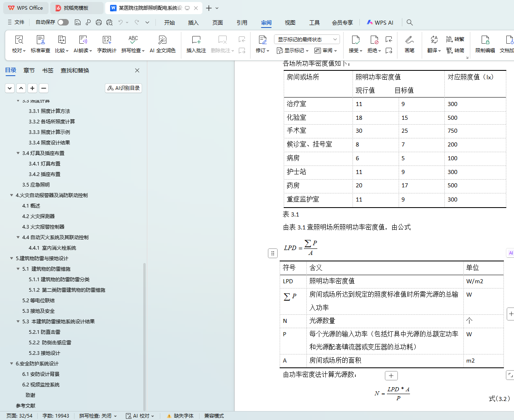The image size is (514, 420).
Task: Click the 校对 proofread icon
Action: pyautogui.click(x=19, y=40)
